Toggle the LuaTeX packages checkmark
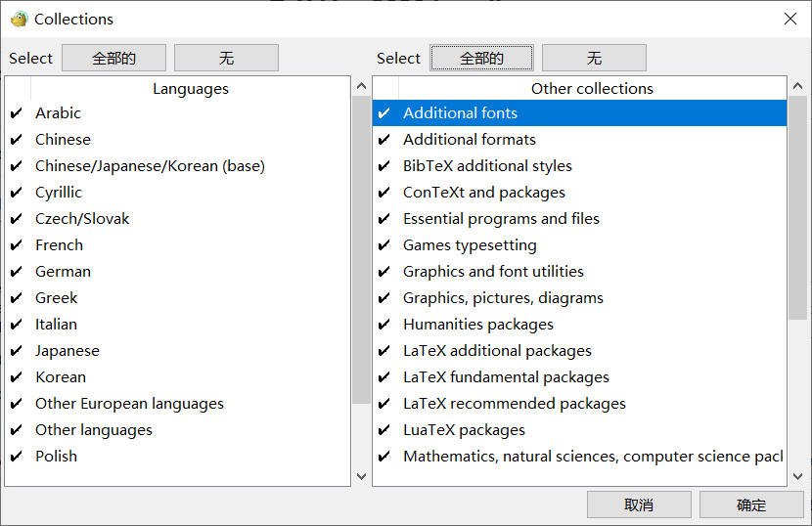Image resolution: width=812 pixels, height=526 pixels. click(x=384, y=430)
